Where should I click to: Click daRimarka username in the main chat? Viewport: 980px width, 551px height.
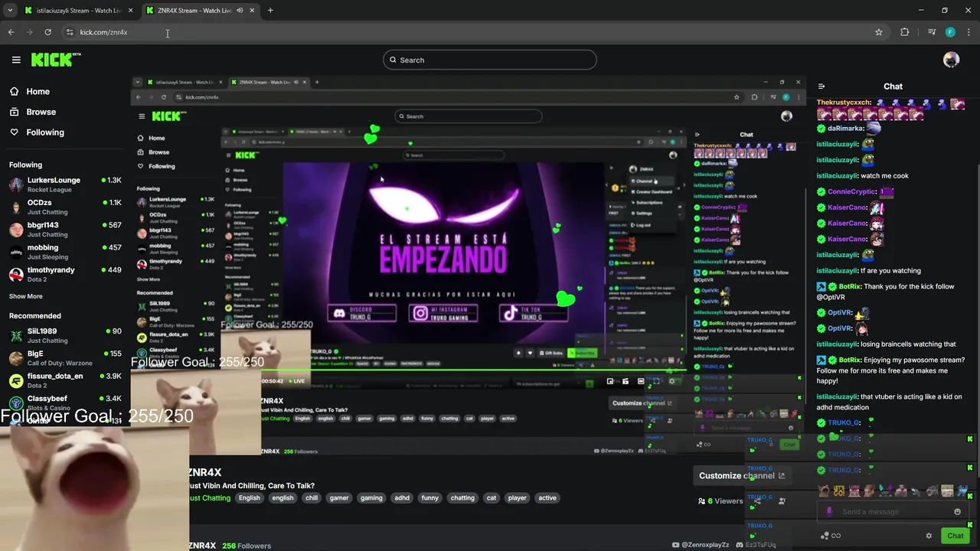coord(845,129)
